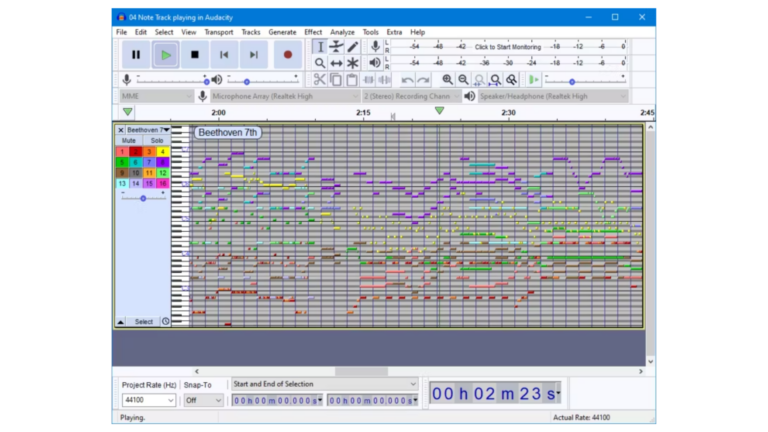Click the Zoom Out icon
The width and height of the screenshot is (768, 432).
(463, 79)
